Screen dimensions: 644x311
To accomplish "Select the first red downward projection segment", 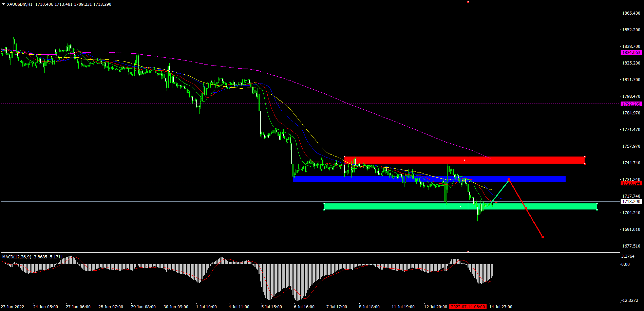I will click(x=517, y=194).
